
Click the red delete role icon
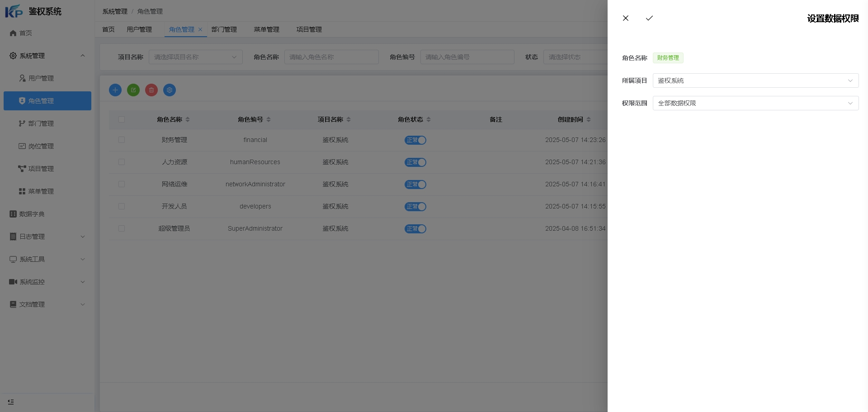tap(151, 90)
